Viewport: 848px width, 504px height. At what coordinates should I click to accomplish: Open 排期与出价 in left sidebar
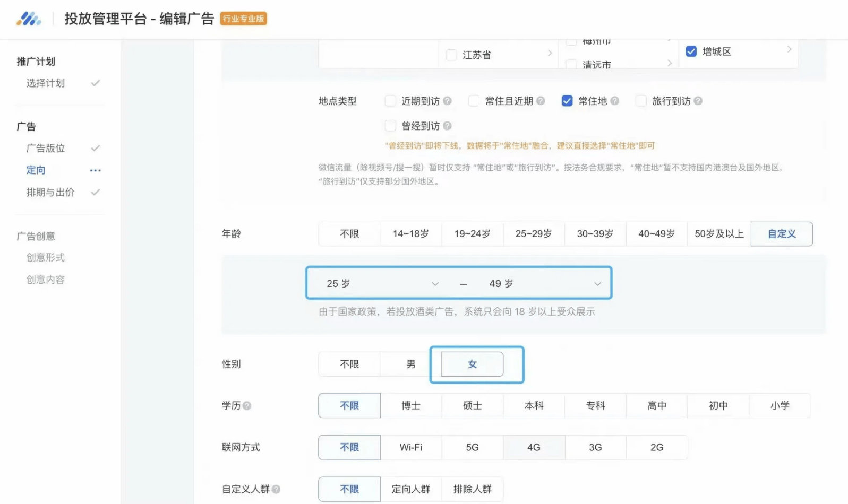(50, 193)
